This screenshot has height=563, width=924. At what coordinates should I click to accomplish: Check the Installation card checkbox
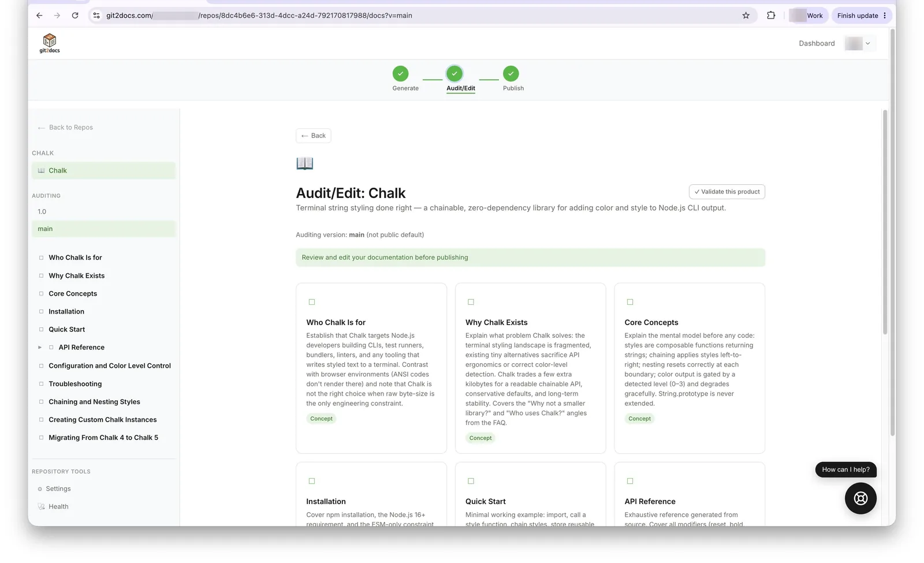pos(312,481)
